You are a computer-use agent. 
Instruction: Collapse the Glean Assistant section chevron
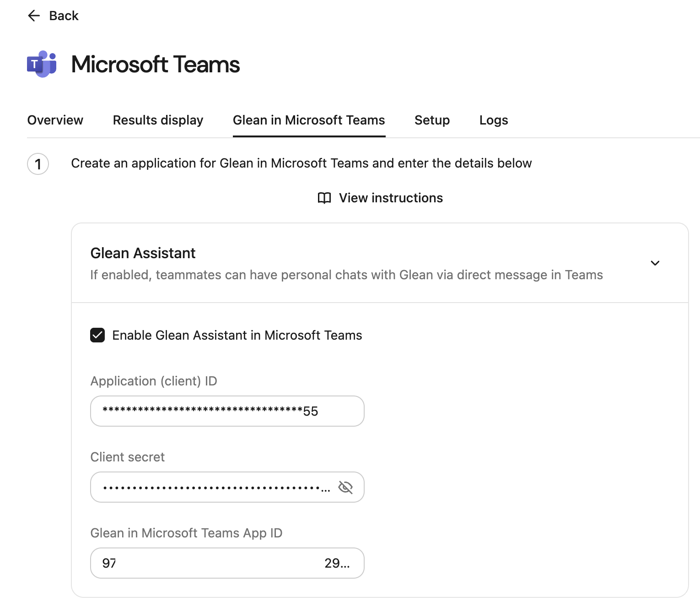click(x=655, y=263)
